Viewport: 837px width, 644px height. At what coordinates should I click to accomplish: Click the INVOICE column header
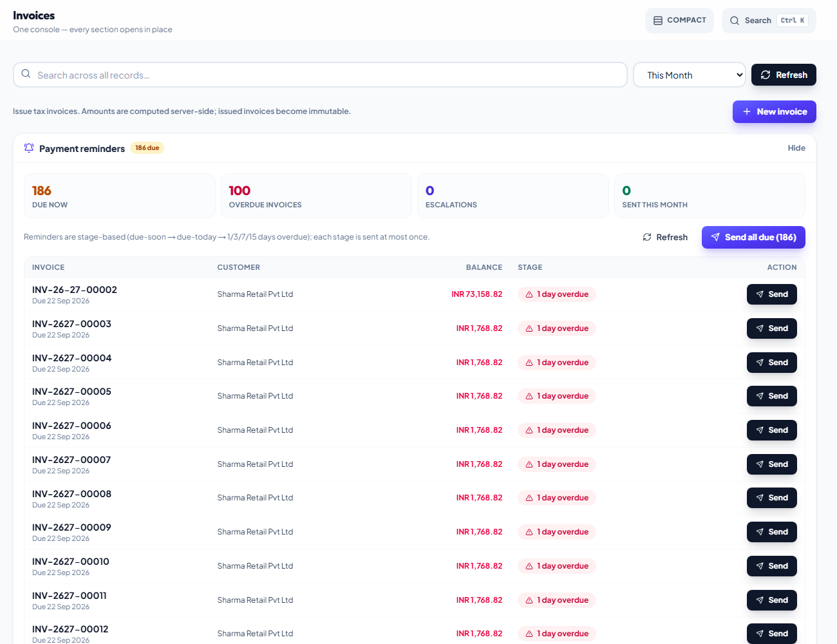click(48, 267)
